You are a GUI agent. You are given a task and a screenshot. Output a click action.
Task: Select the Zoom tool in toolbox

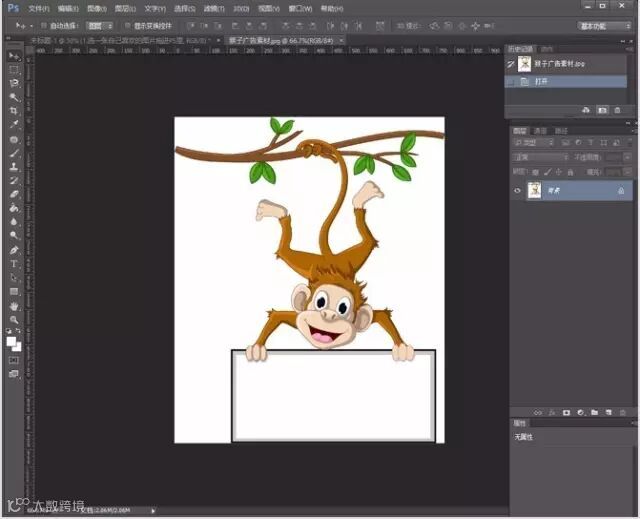[14, 320]
